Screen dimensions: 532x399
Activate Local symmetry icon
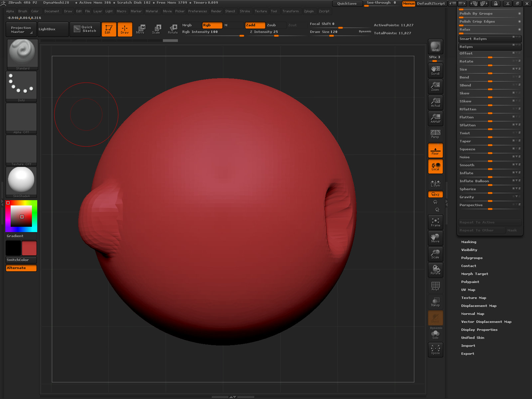435,166
